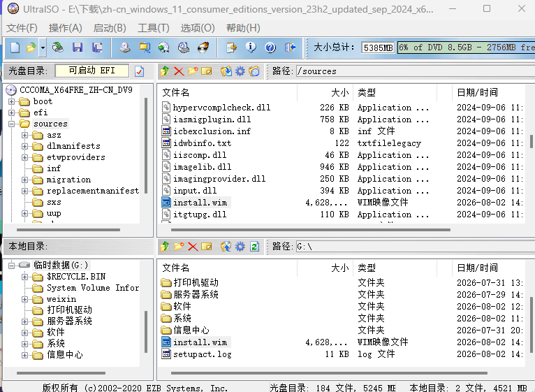Click the 可启动 EFI boot type field

point(91,71)
